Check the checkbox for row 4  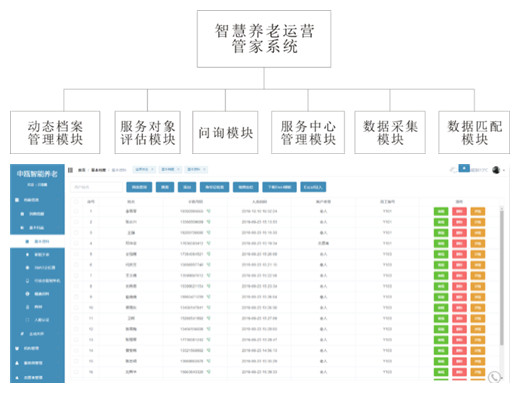point(76,243)
